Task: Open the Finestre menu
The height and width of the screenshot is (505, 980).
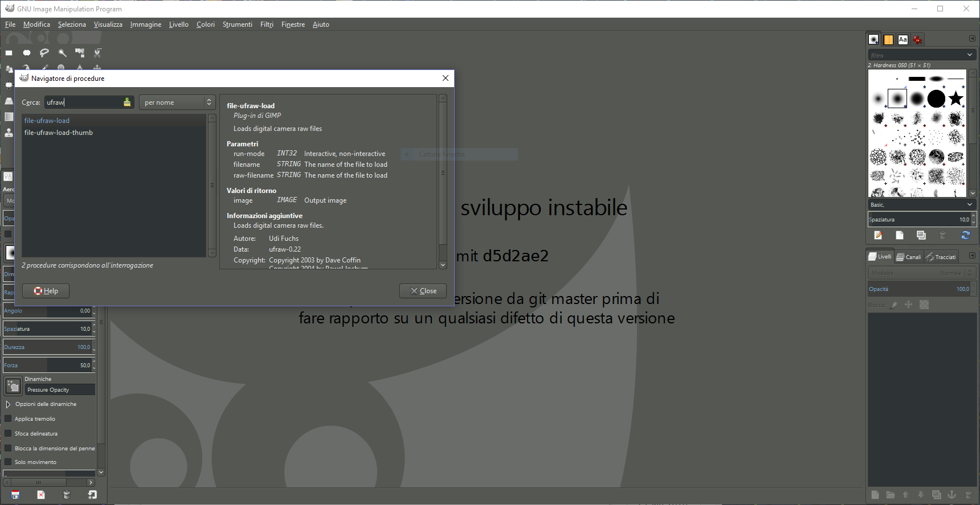Action: point(293,24)
